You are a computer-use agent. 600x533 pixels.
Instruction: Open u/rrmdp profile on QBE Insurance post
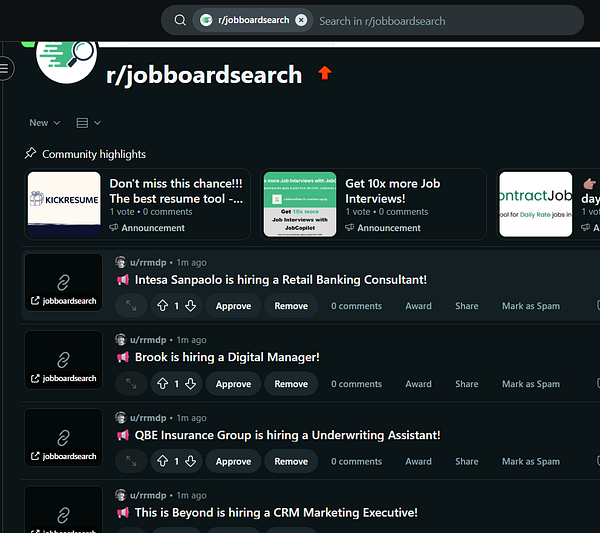[x=148, y=418]
